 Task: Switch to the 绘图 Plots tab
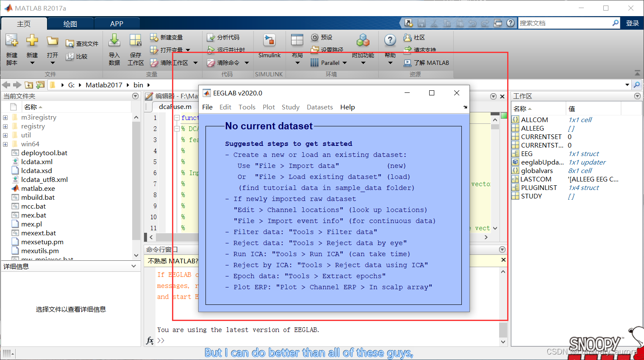coord(70,24)
